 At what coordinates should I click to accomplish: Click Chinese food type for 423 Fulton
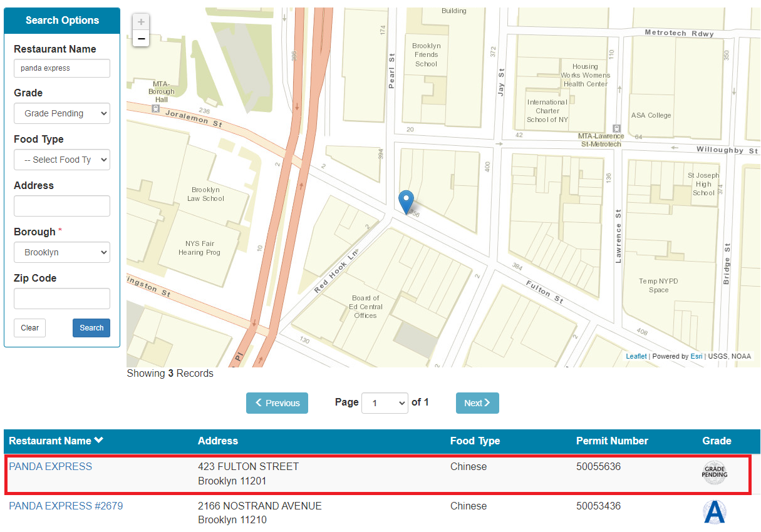click(469, 466)
